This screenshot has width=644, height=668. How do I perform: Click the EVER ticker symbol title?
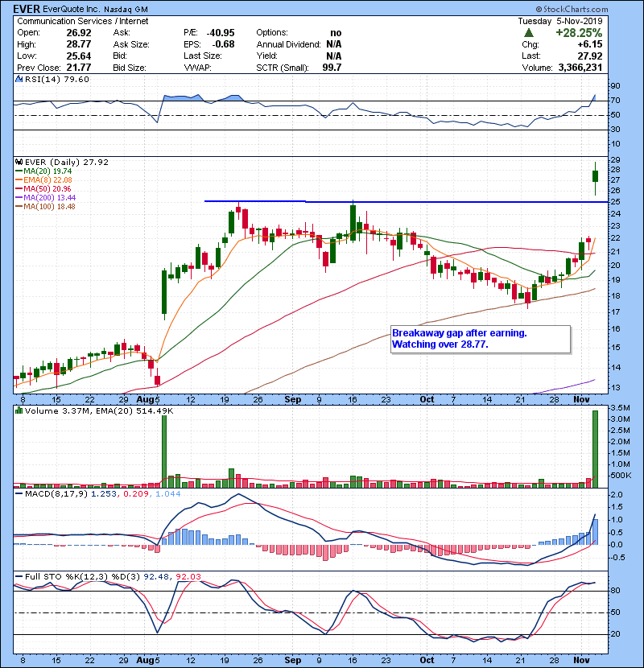point(27,9)
